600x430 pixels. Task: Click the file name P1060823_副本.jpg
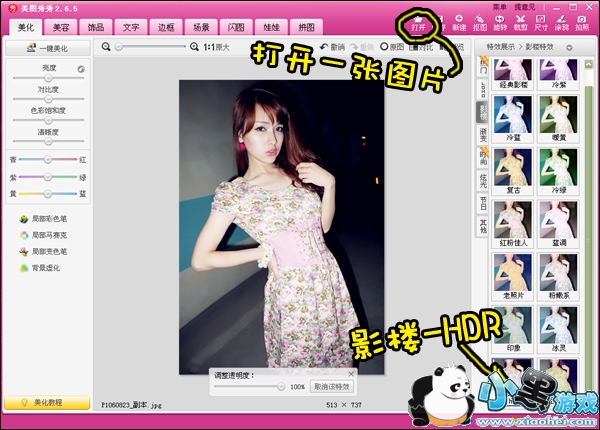click(x=131, y=405)
